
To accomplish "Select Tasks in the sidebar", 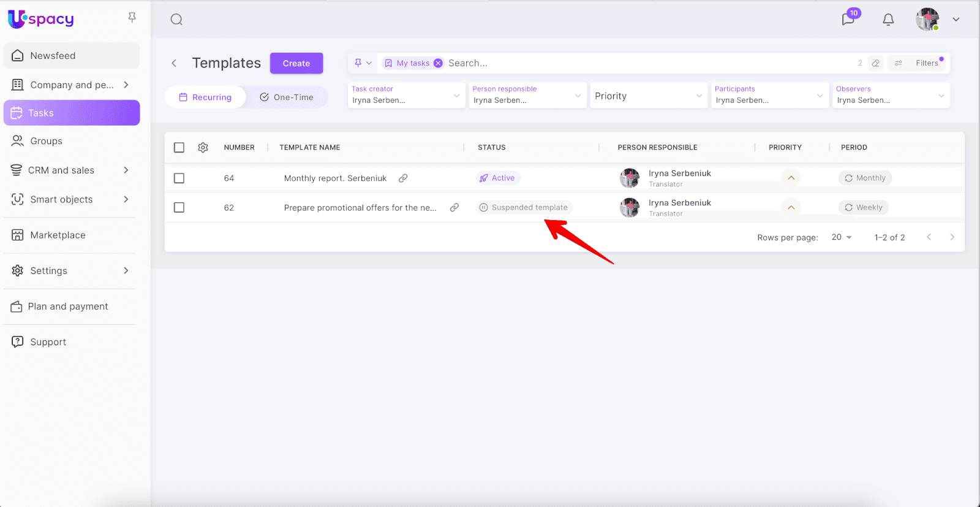I will click(72, 113).
